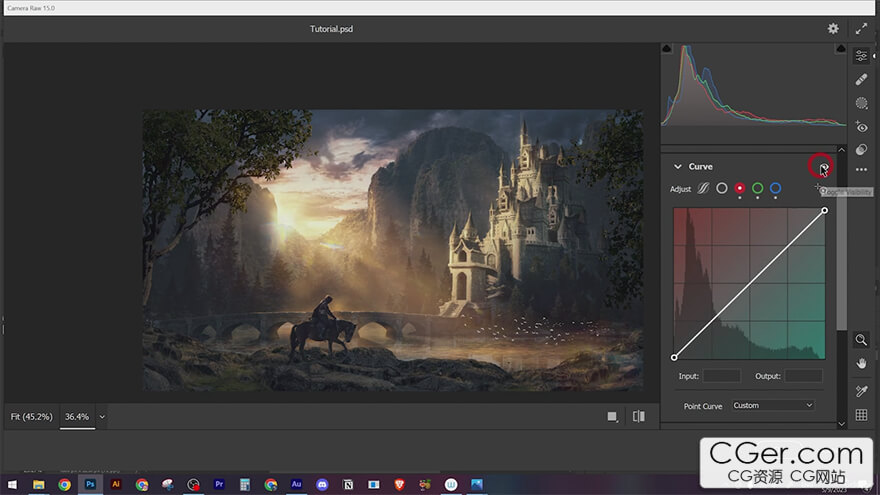Open Windows Start menu
Viewport: 880px width, 495px height.
click(12, 484)
